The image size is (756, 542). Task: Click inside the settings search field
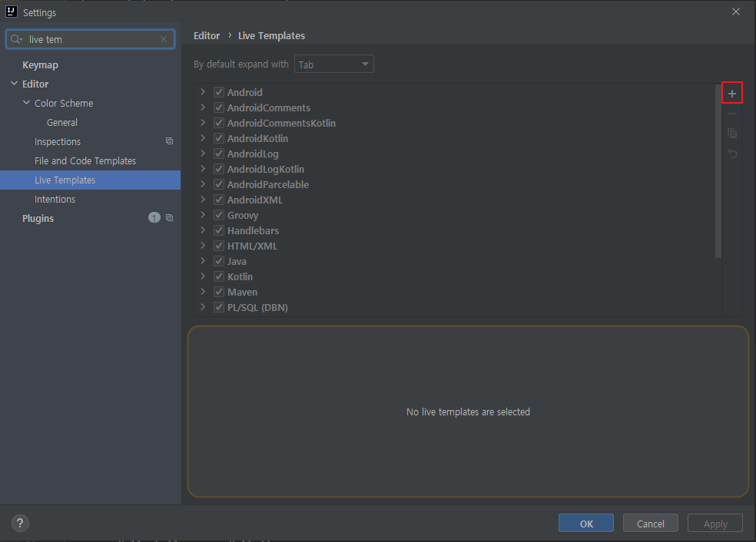pyautogui.click(x=91, y=39)
